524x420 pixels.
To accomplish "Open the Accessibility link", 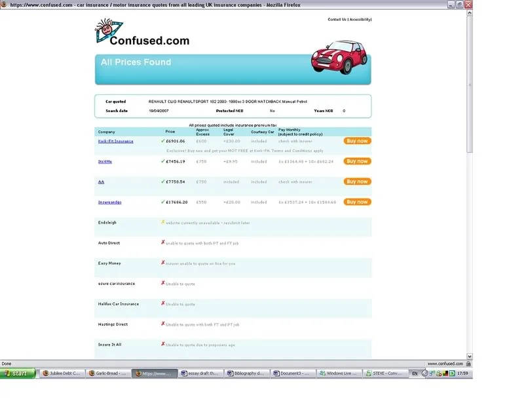I will 360,20.
